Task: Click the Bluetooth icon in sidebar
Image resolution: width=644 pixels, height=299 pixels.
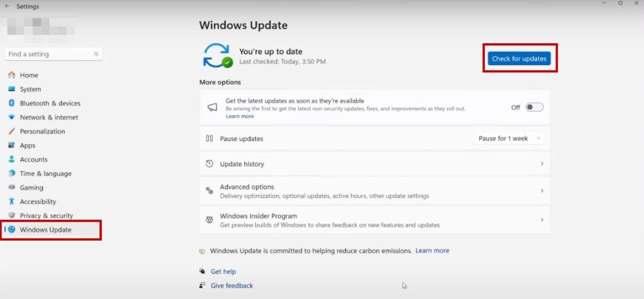Action: coord(11,103)
